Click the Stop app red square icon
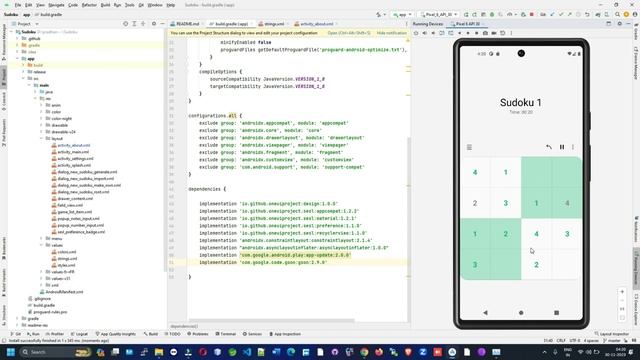 [531, 14]
